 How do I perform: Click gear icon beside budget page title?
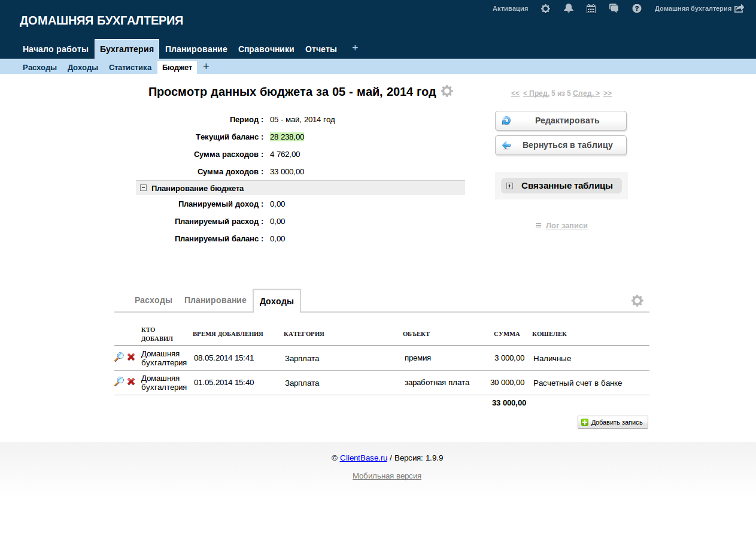point(447,92)
